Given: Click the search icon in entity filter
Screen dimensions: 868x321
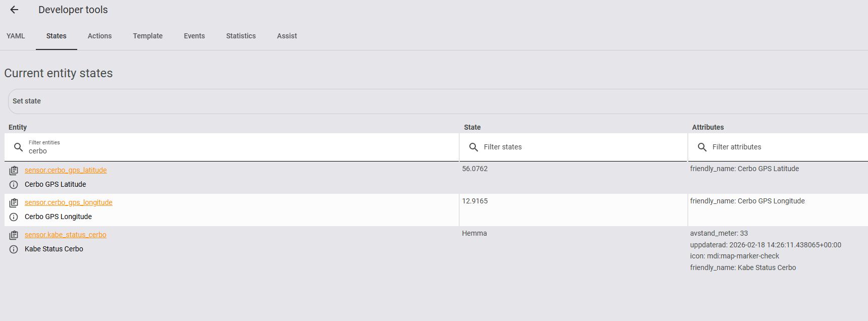Looking at the screenshot, I should click(x=19, y=147).
